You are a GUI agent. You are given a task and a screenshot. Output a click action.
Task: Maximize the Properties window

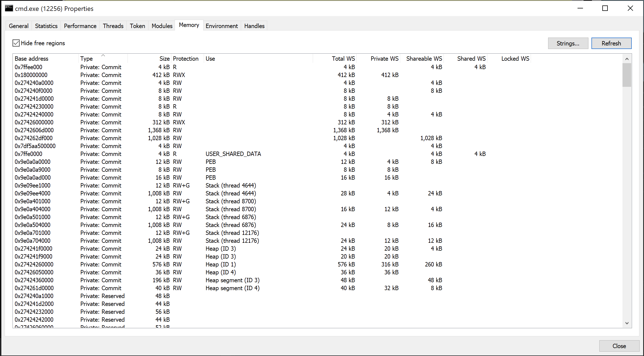(x=605, y=8)
